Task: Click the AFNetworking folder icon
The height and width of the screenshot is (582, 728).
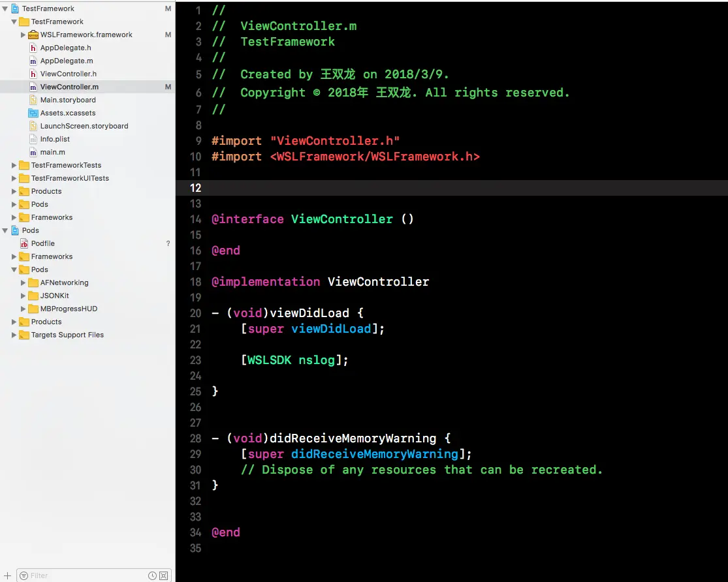Action: (33, 283)
